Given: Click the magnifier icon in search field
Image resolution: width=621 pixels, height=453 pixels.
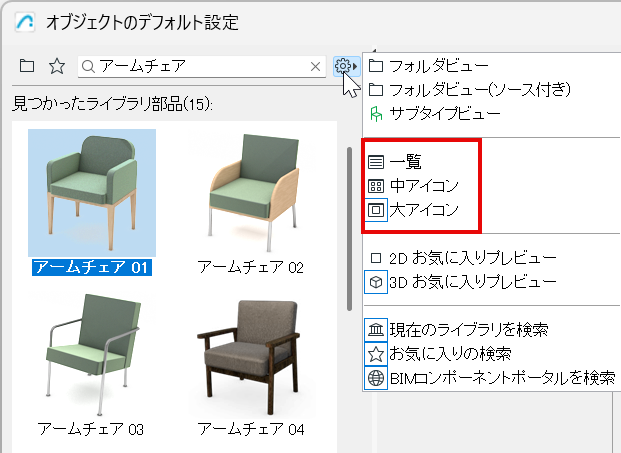Looking at the screenshot, I should click(x=88, y=67).
